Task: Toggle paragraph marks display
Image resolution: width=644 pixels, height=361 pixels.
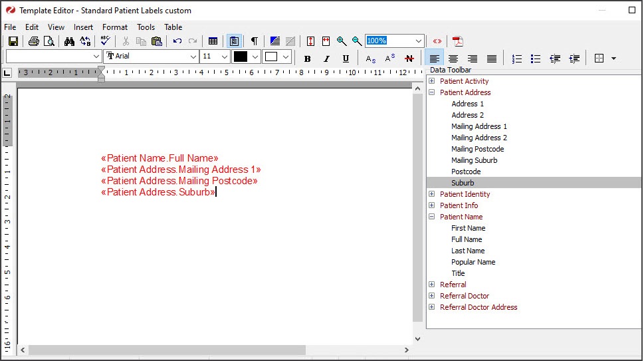Action: [254, 41]
